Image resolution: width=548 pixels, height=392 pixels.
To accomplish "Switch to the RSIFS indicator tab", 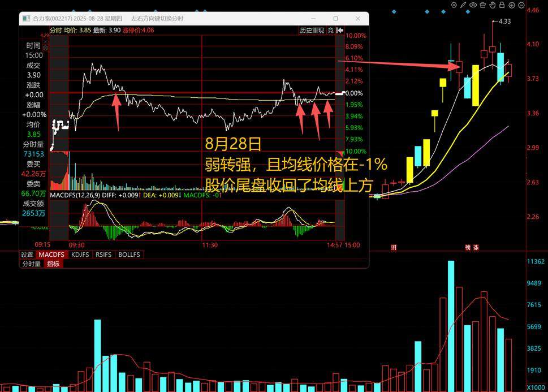I will pos(104,255).
